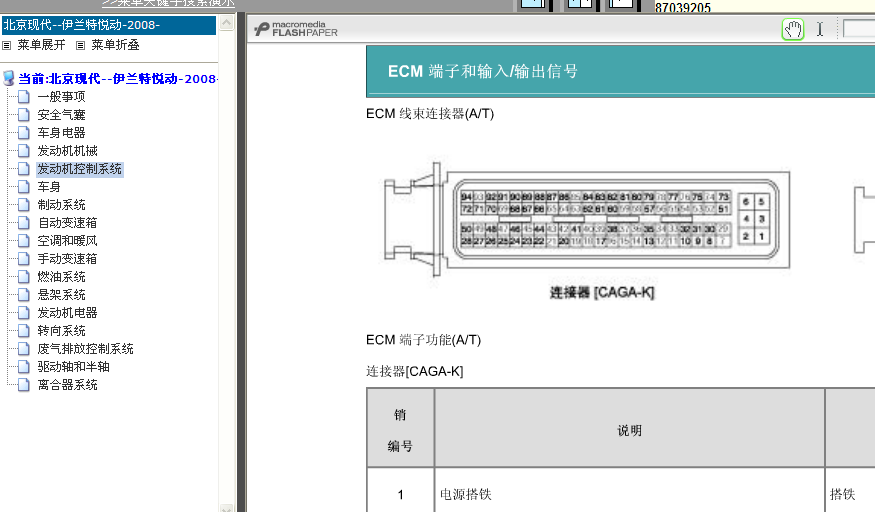Click the page icon next to 发动机机械
This screenshot has height=512, width=875.
click(23, 151)
